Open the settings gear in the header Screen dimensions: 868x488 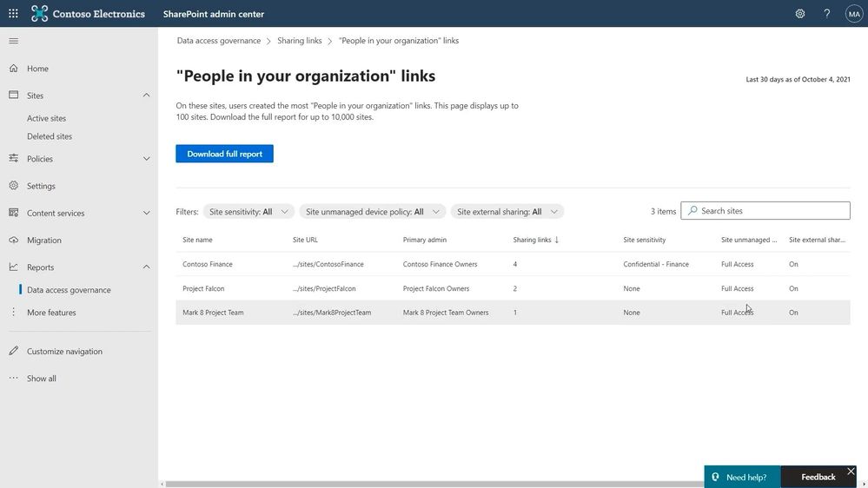[800, 14]
